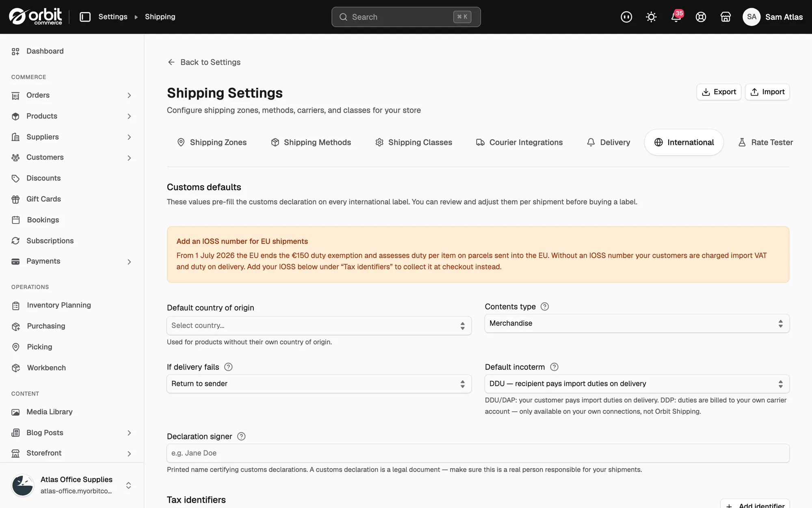Open Inventory Planning in sidebar
This screenshot has height=508, width=812.
click(x=72, y=305)
